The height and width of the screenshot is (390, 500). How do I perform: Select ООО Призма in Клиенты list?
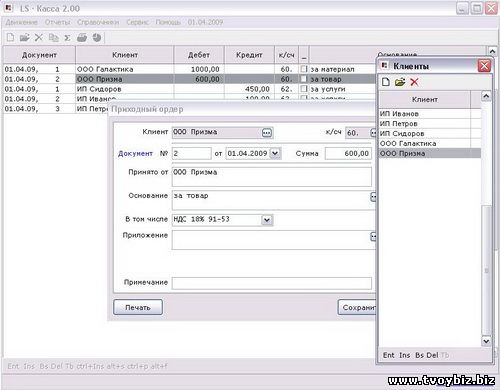430,153
